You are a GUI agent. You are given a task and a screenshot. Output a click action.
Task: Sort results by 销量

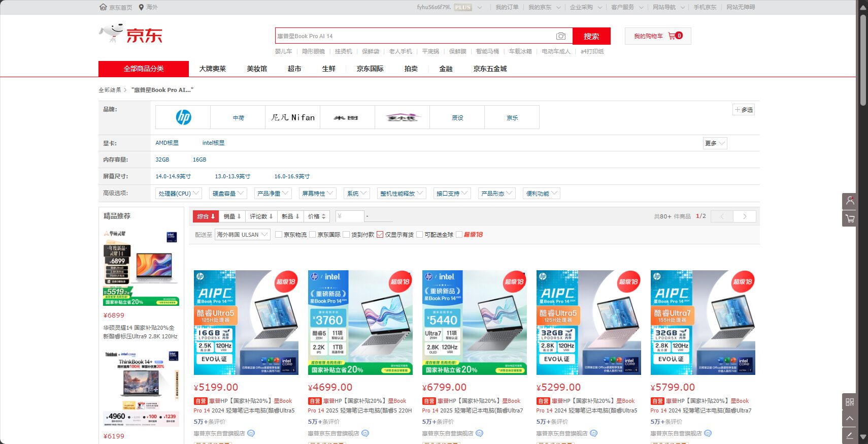(232, 216)
